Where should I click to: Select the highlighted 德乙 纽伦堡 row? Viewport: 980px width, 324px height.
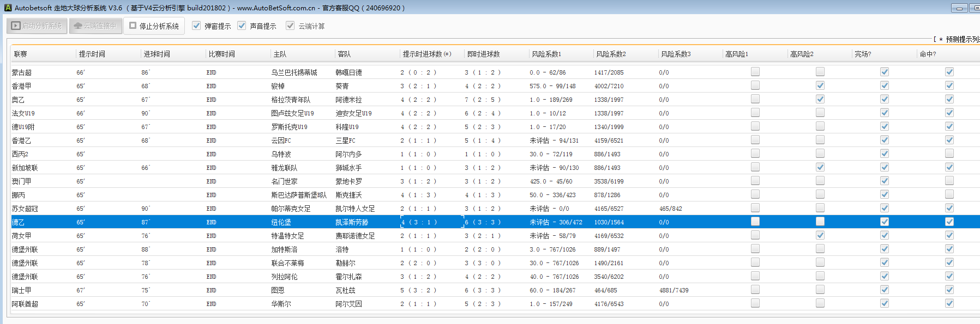pos(281,222)
